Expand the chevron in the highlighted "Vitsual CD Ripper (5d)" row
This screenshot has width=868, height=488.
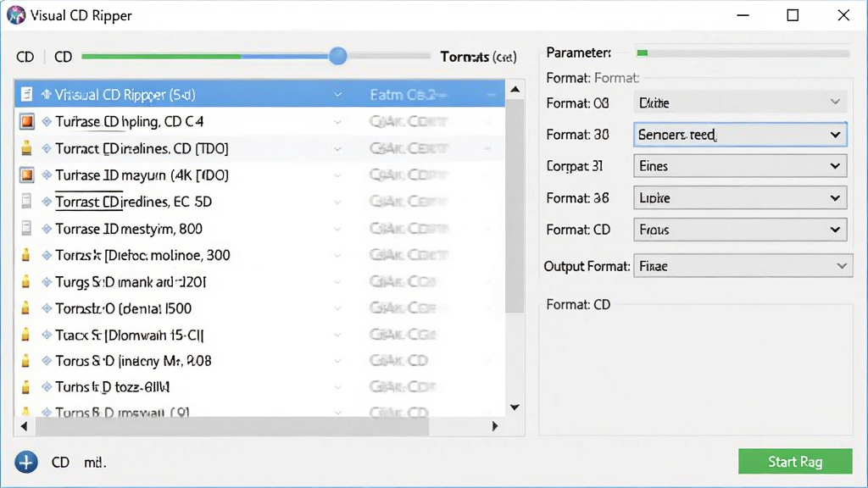pos(337,95)
